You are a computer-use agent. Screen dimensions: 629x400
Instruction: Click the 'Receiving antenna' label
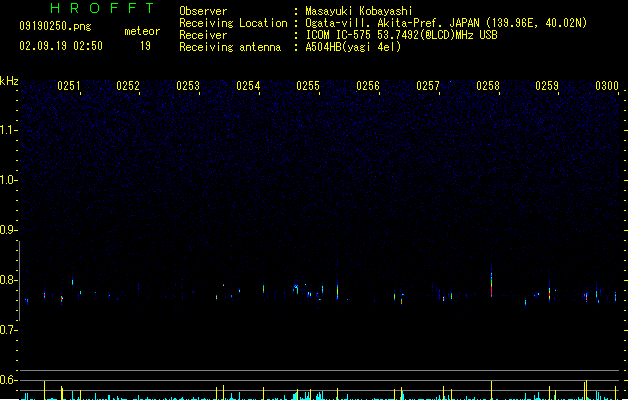[x=230, y=47]
